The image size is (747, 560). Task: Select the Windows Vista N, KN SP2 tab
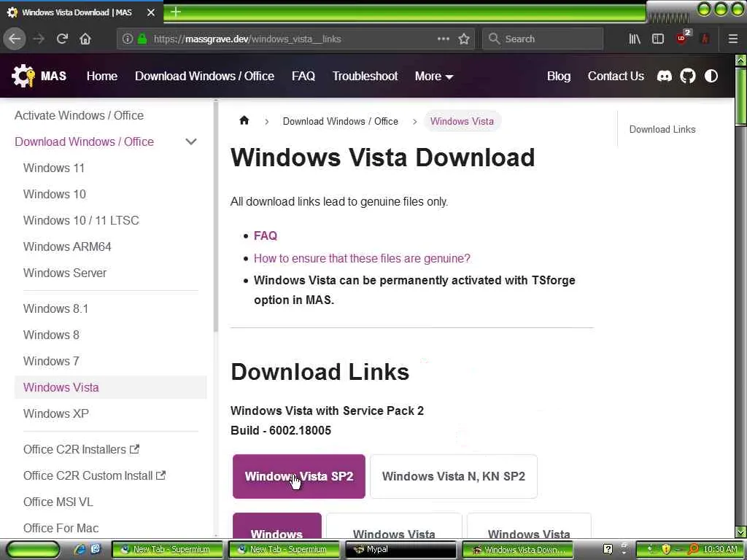(x=454, y=476)
